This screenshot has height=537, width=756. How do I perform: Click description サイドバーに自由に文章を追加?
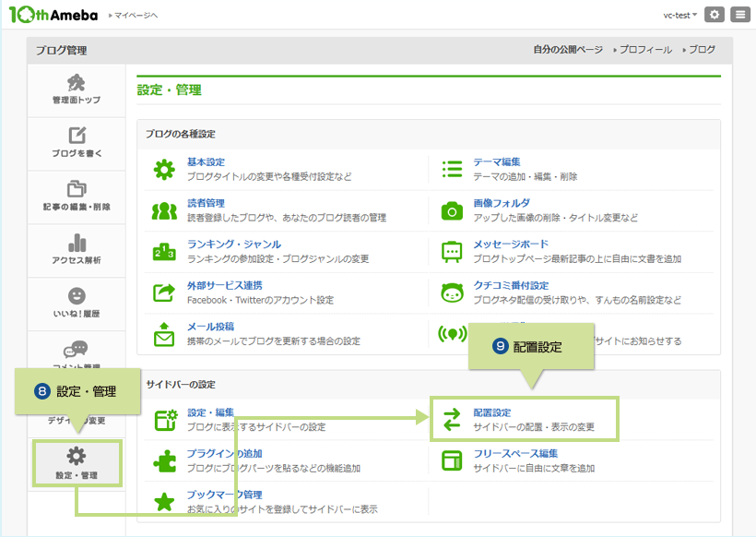[534, 468]
